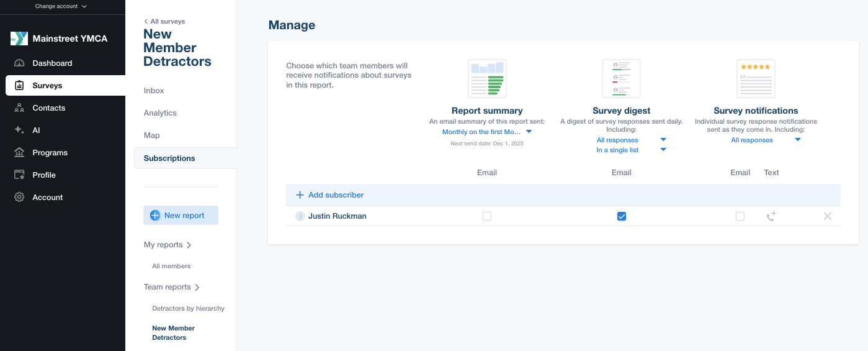Screen dimensions: 868x351
Task: Go back via All surveys link
Action: (164, 21)
